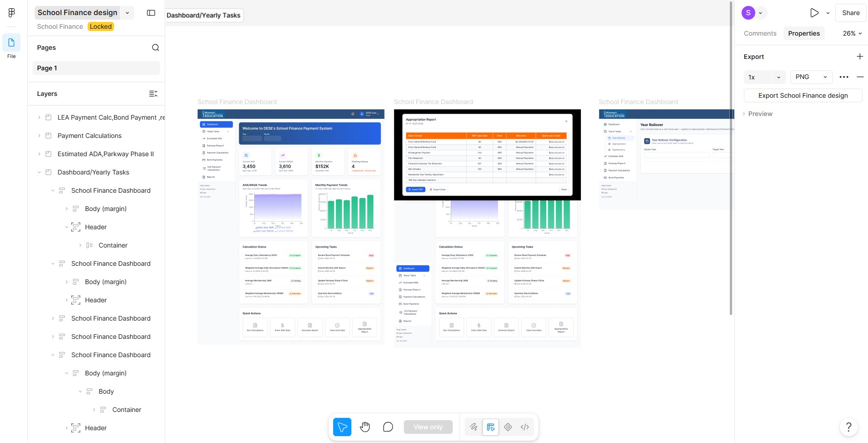Collapse all layers icon in Layers header
The width and height of the screenshot is (868, 443).
click(x=153, y=94)
